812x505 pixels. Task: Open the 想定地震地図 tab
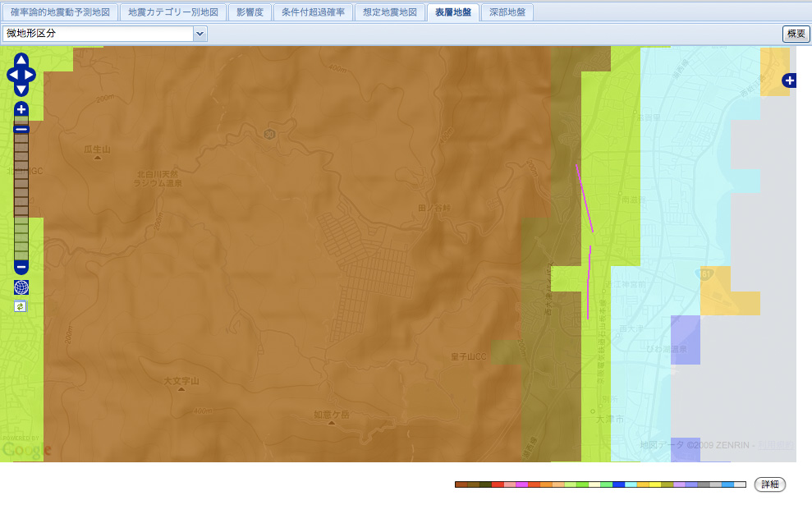(x=390, y=12)
